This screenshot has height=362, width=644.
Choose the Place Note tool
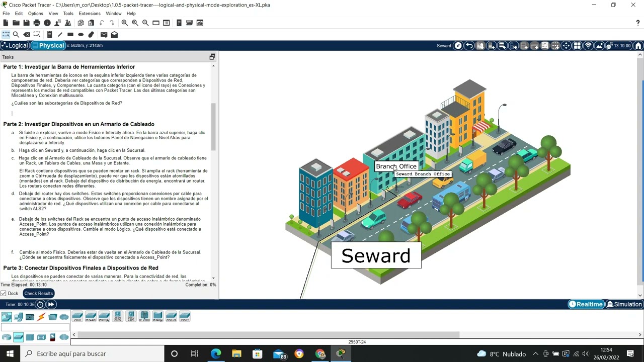pyautogui.click(x=49, y=35)
